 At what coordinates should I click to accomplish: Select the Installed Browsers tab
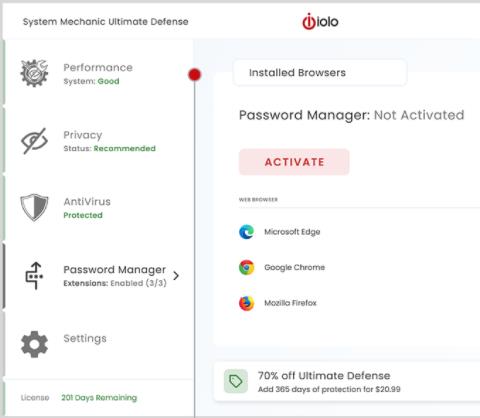click(x=320, y=73)
